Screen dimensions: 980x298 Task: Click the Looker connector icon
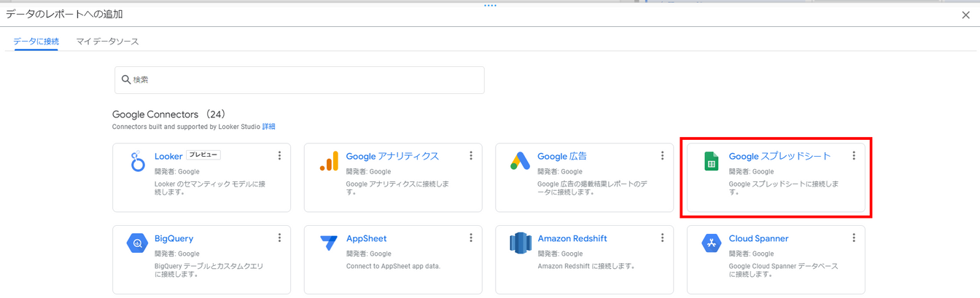pos(138,162)
